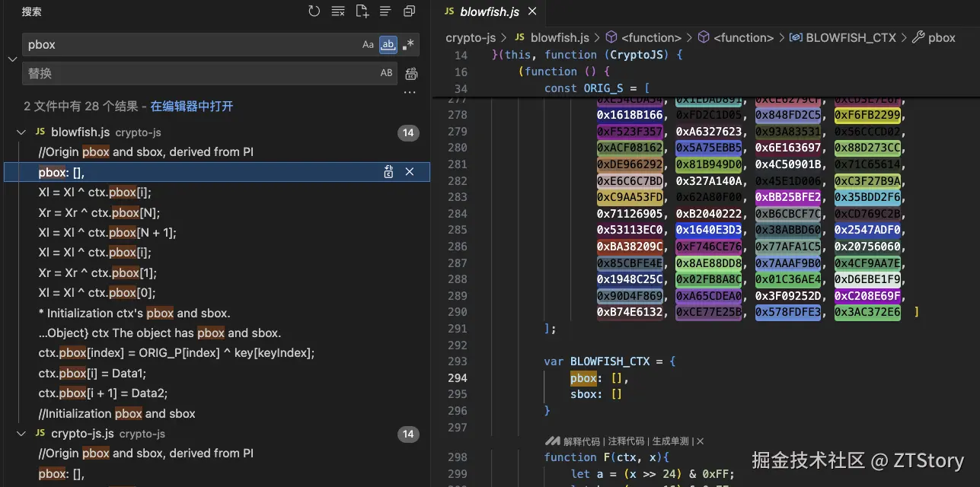This screenshot has height=487, width=980.
Task: Open a new search editor
Action: (x=362, y=11)
